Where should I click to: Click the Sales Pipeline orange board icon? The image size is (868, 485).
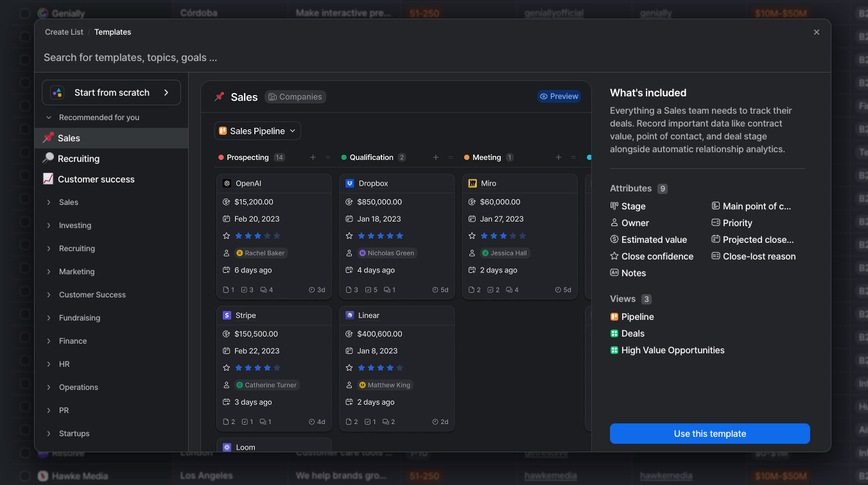(x=223, y=131)
